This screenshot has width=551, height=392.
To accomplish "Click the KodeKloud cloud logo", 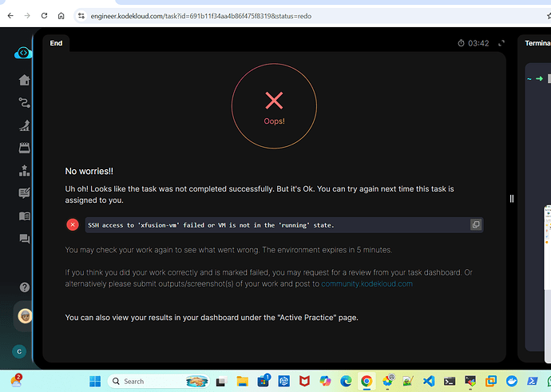I will point(23,53).
